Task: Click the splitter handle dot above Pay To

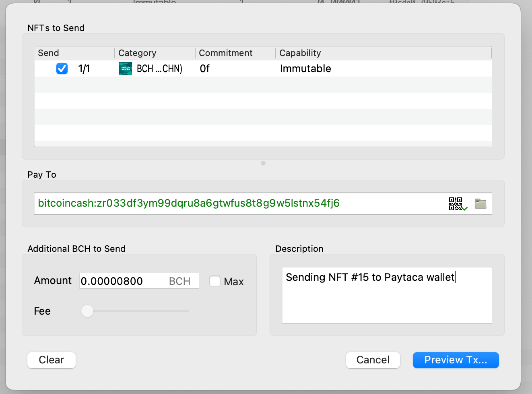Action: click(x=263, y=163)
